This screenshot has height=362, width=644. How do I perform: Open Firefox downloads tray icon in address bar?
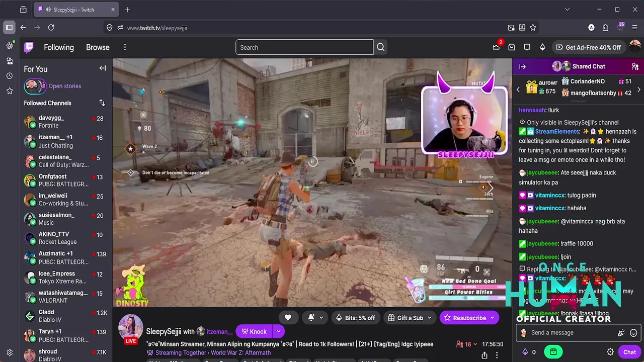pyautogui.click(x=522, y=28)
